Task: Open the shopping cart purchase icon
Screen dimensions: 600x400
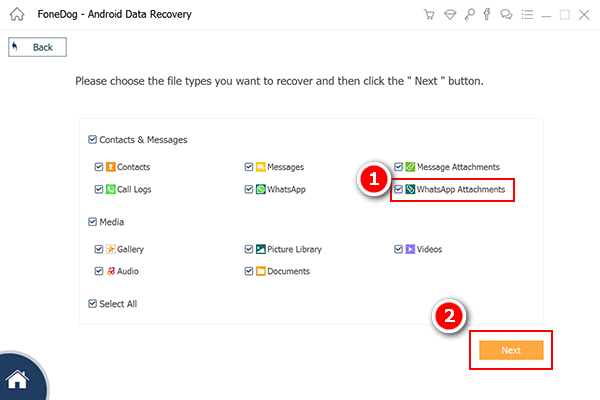Action: coord(430,15)
